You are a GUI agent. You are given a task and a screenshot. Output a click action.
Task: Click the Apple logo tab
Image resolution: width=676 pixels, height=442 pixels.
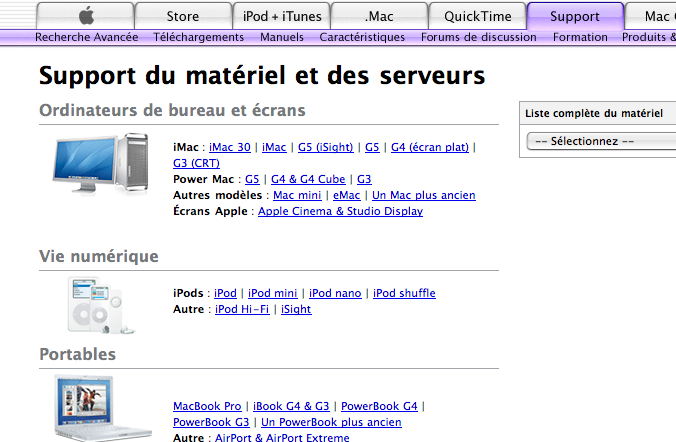(85, 16)
